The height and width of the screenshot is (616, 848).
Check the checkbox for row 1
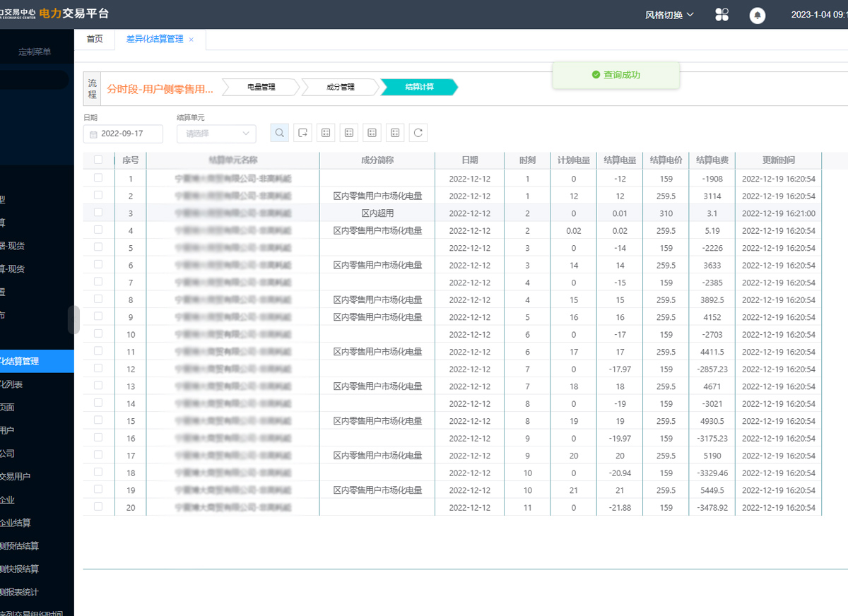pyautogui.click(x=98, y=177)
